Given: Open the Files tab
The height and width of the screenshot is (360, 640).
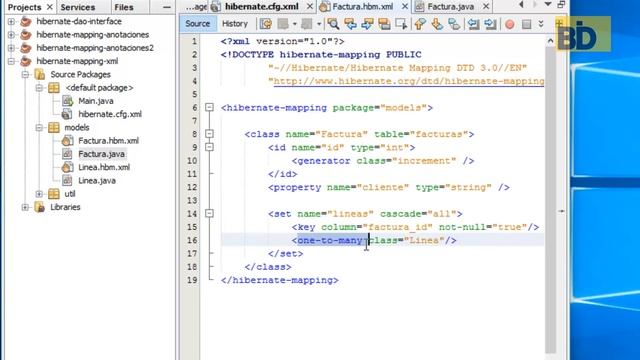Looking at the screenshot, I should (x=124, y=7).
